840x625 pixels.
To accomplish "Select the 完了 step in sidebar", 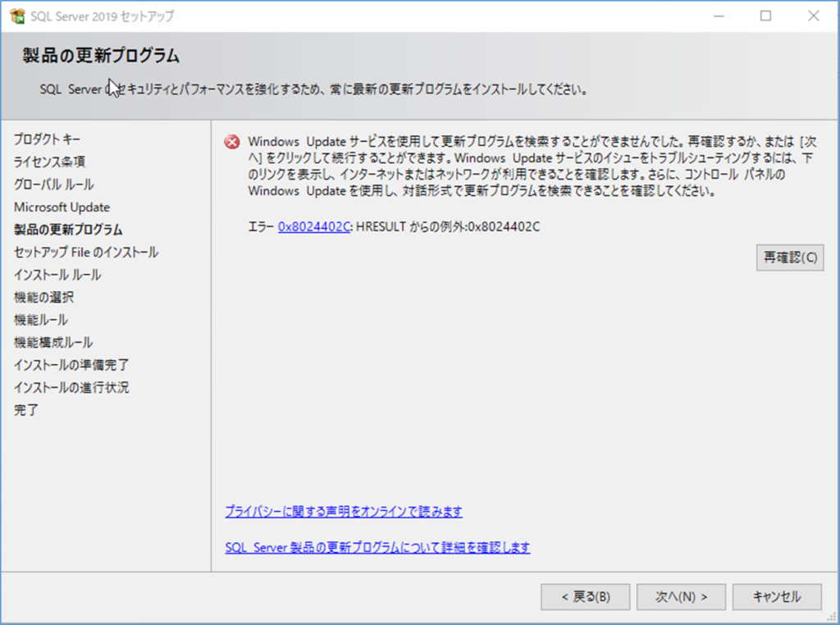I will click(25, 410).
